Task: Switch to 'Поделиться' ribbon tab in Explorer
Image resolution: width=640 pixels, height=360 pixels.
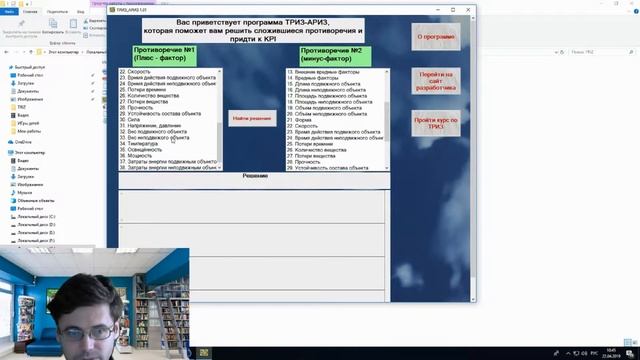Action: pos(57,12)
